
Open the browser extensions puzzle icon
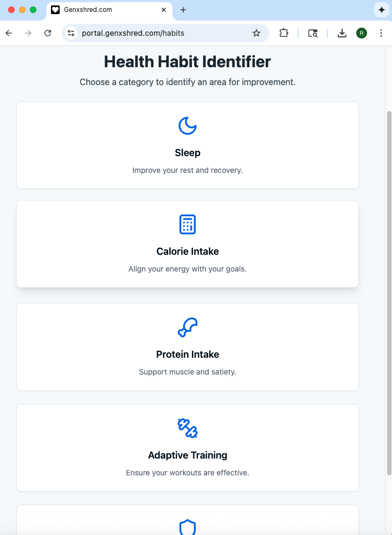284,33
